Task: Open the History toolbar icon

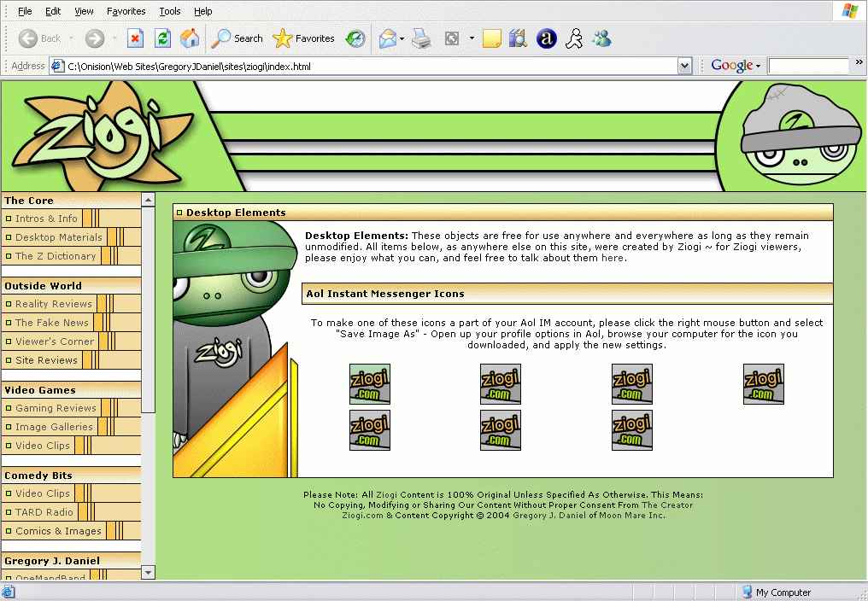Action: [x=355, y=38]
